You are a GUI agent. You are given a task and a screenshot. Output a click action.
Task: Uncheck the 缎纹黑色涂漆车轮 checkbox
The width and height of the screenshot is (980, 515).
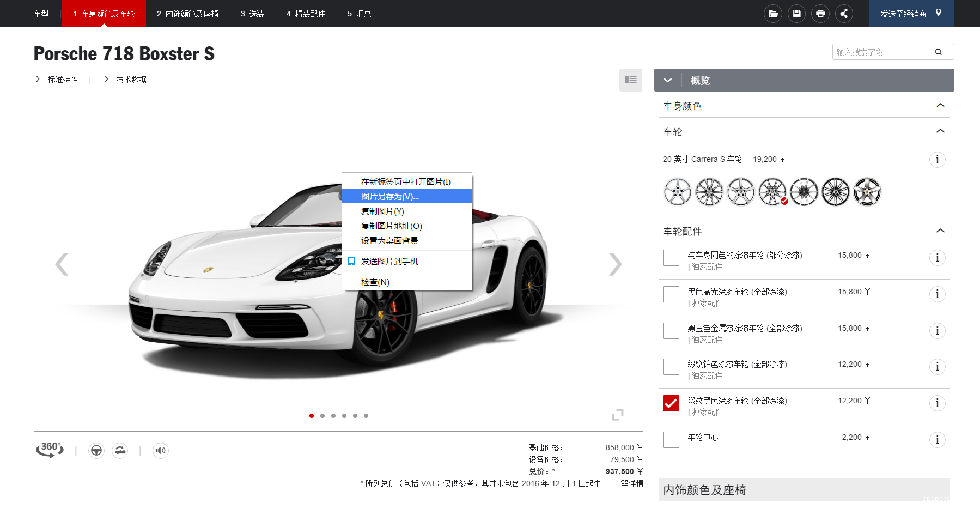coord(671,403)
